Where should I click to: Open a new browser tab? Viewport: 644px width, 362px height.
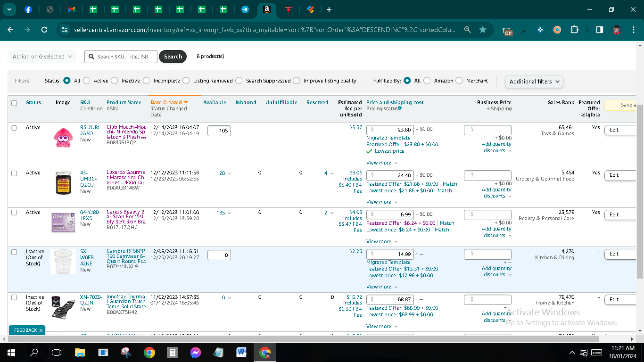329,9
